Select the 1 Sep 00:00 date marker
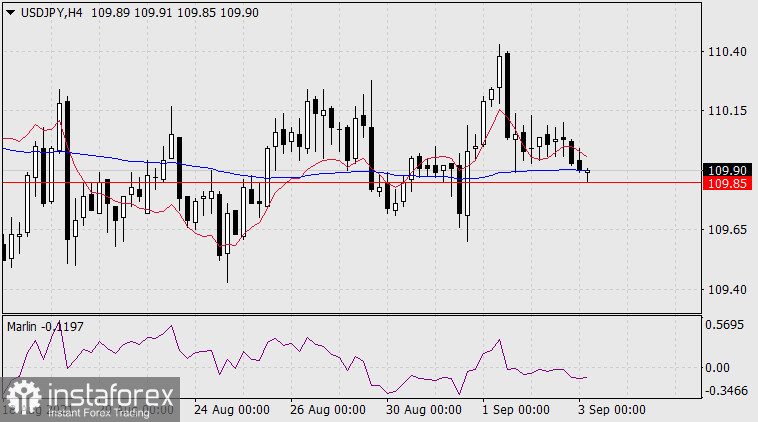758x422 pixels. point(516,410)
